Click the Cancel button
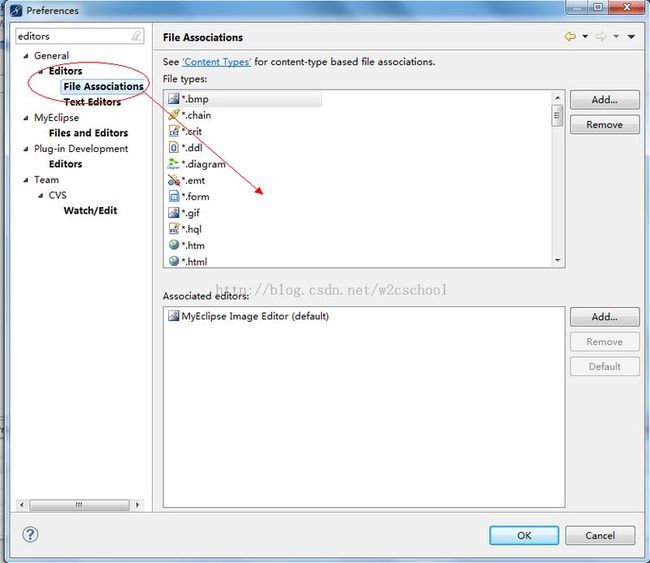The image size is (650, 563). click(600, 535)
